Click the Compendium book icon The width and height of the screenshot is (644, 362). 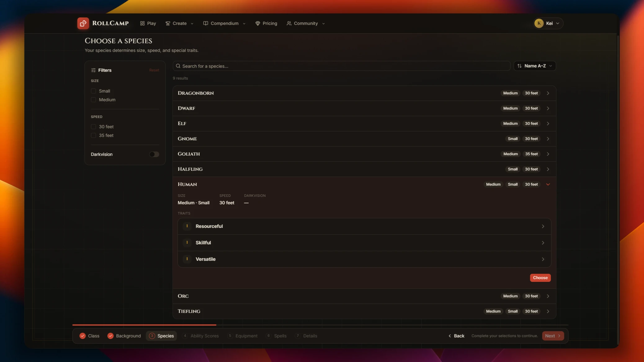[x=206, y=23]
